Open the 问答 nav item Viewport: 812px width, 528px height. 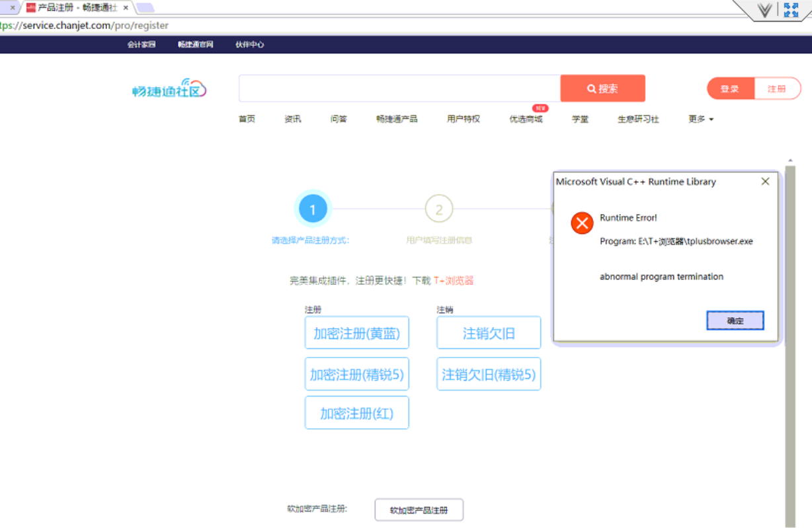[339, 119]
